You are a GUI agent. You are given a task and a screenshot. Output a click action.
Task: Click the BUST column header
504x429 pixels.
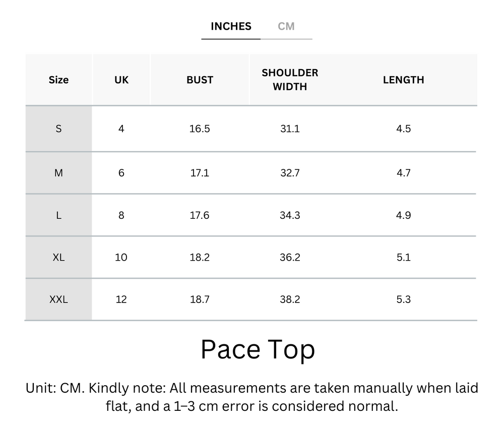tap(200, 80)
